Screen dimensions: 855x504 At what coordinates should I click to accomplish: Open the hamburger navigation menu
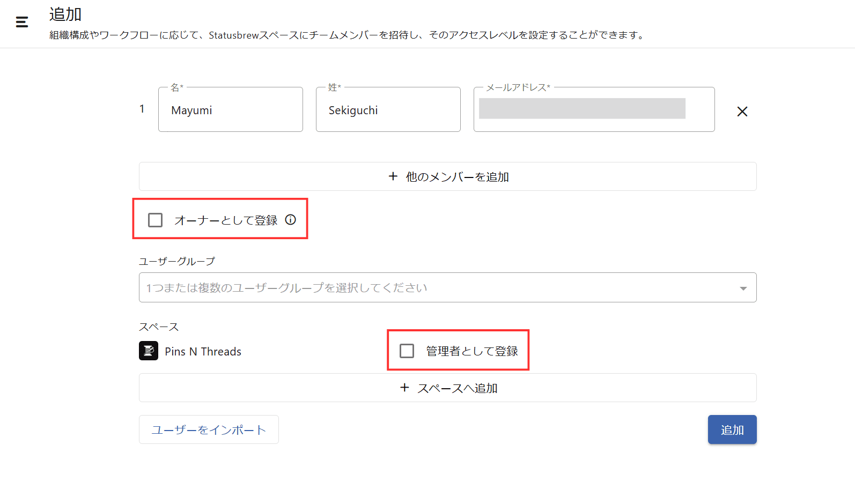coord(22,22)
